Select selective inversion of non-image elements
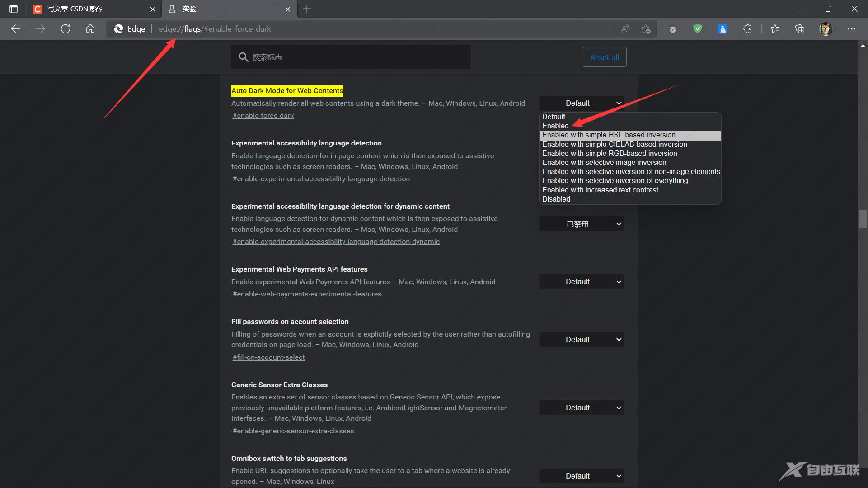 click(x=630, y=171)
